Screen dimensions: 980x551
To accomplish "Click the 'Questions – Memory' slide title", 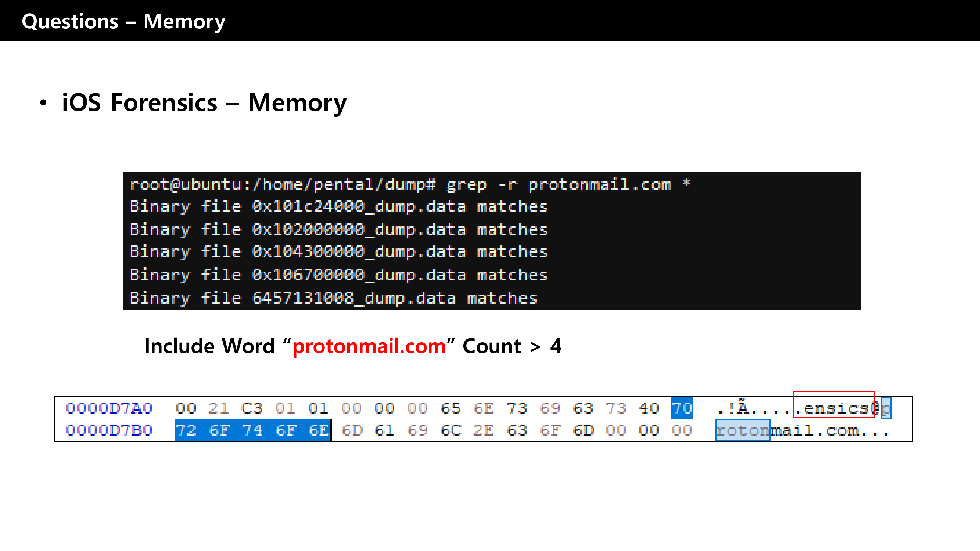I will point(123,21).
